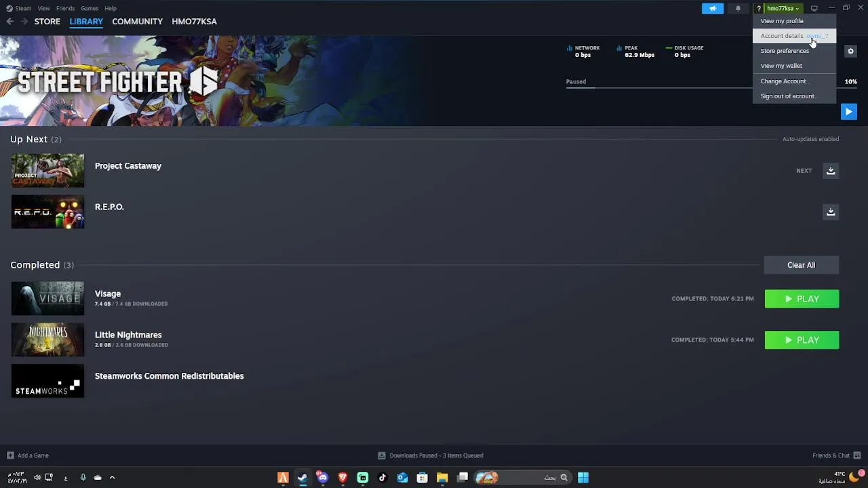This screenshot has height=488, width=868.
Task: Play Visage
Action: pyautogui.click(x=802, y=299)
